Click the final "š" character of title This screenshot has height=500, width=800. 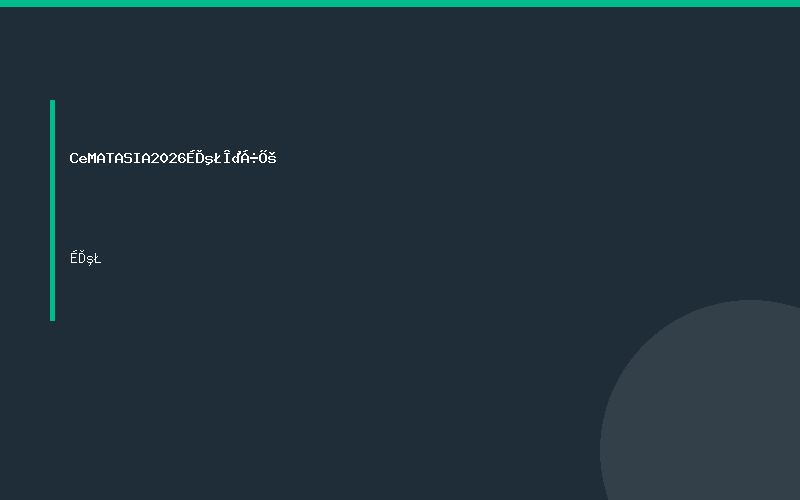272,158
